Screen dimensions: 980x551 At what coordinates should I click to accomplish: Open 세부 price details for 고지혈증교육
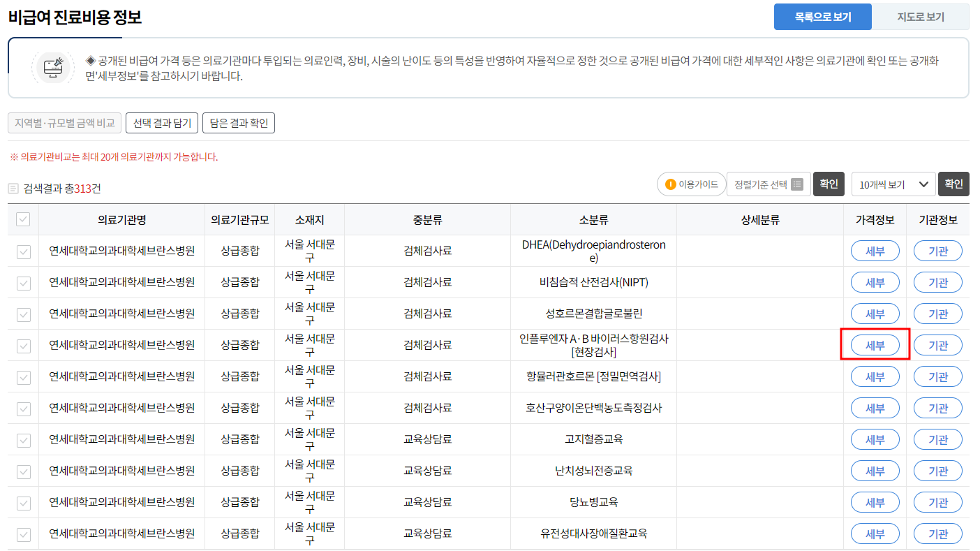875,440
